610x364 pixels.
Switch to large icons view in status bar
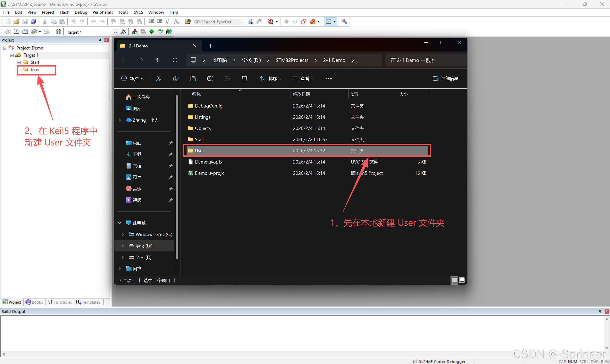pos(461,280)
